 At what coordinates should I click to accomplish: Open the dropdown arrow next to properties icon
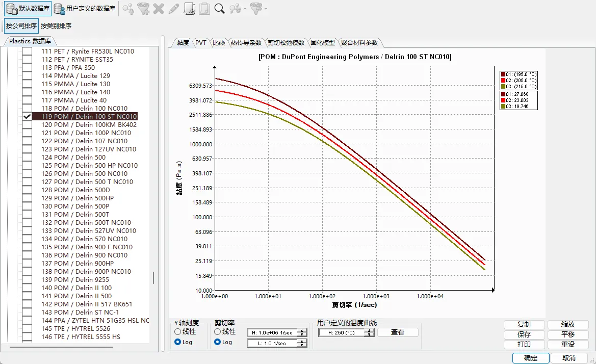coord(245,9)
